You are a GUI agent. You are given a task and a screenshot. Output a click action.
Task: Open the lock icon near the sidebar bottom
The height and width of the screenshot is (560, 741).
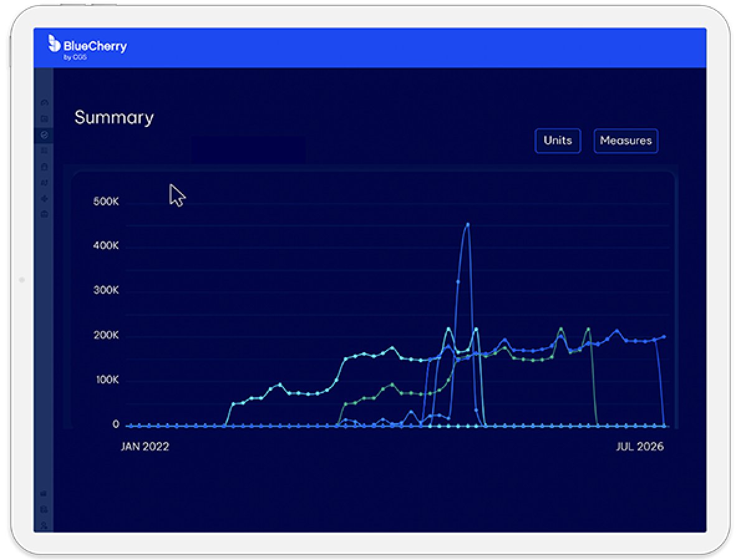point(44,510)
